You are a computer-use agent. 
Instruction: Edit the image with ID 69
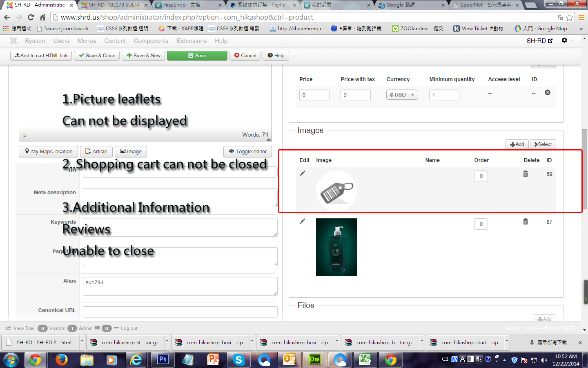(x=302, y=174)
